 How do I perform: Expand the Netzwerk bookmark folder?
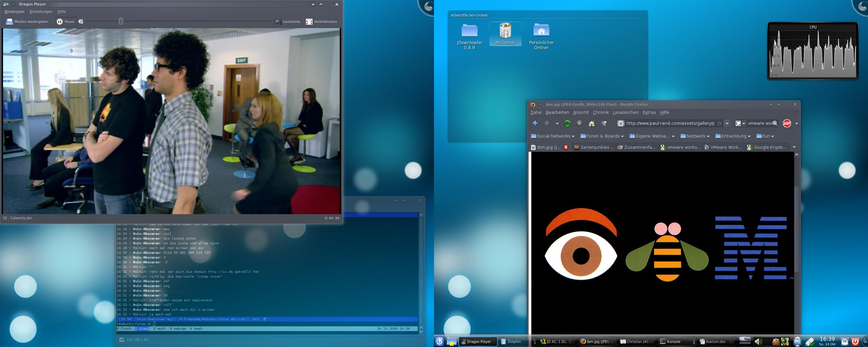click(x=695, y=136)
